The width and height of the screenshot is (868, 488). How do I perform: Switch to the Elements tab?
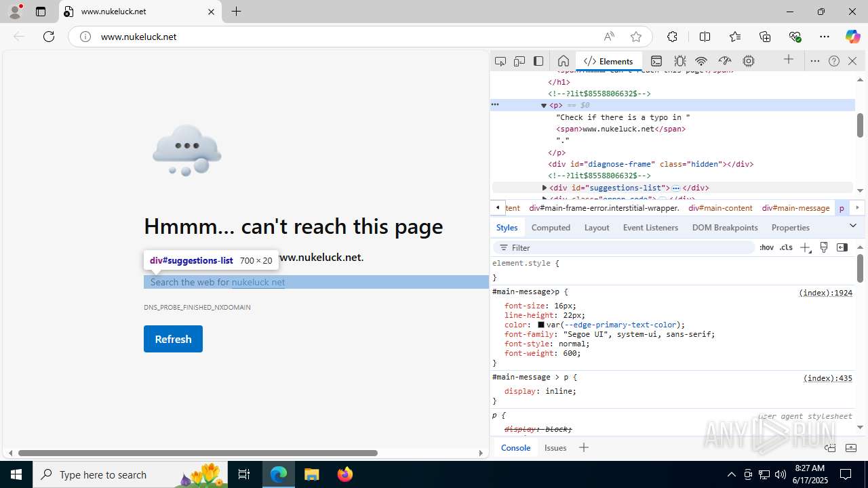click(x=608, y=61)
